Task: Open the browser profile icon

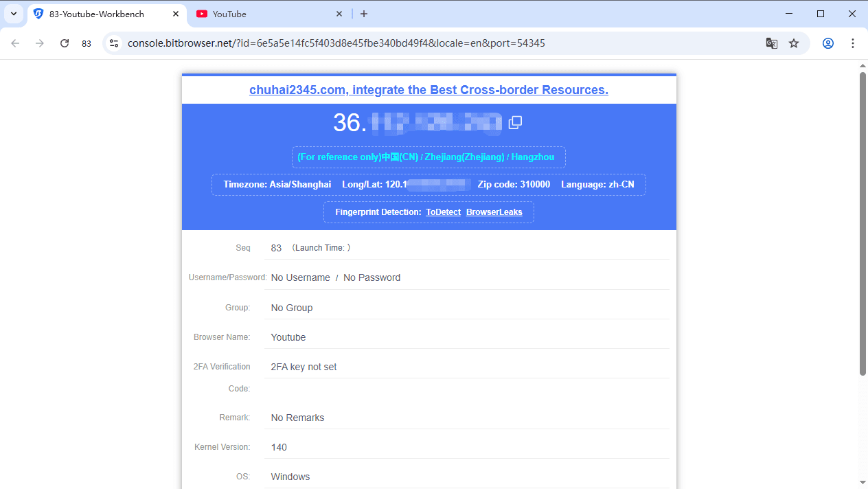Action: [828, 43]
